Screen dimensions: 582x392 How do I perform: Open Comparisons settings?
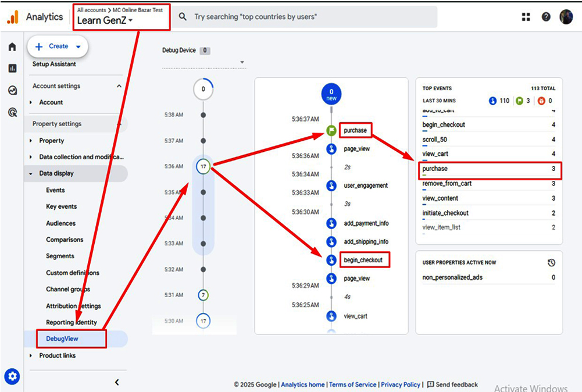[65, 240]
